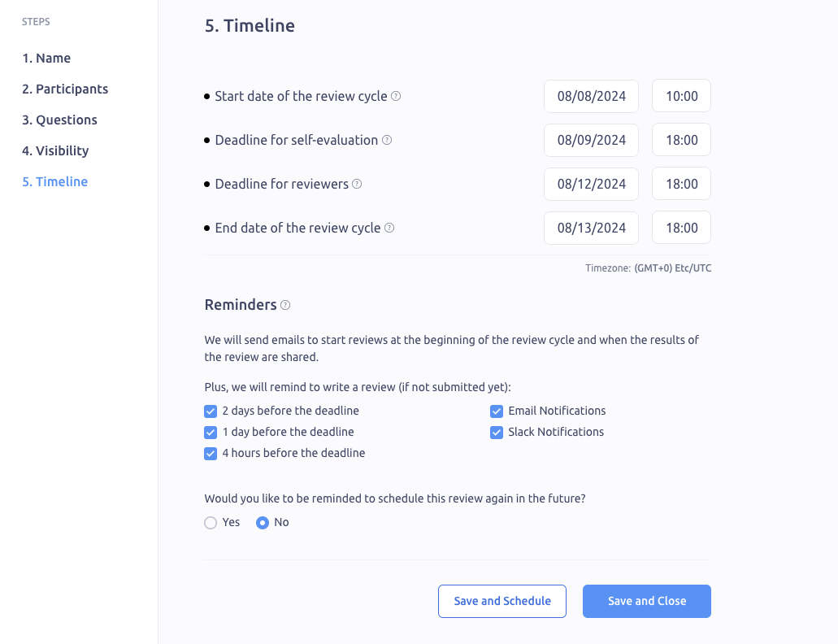Click the reviewers deadline date field 08/12/2024

(591, 184)
